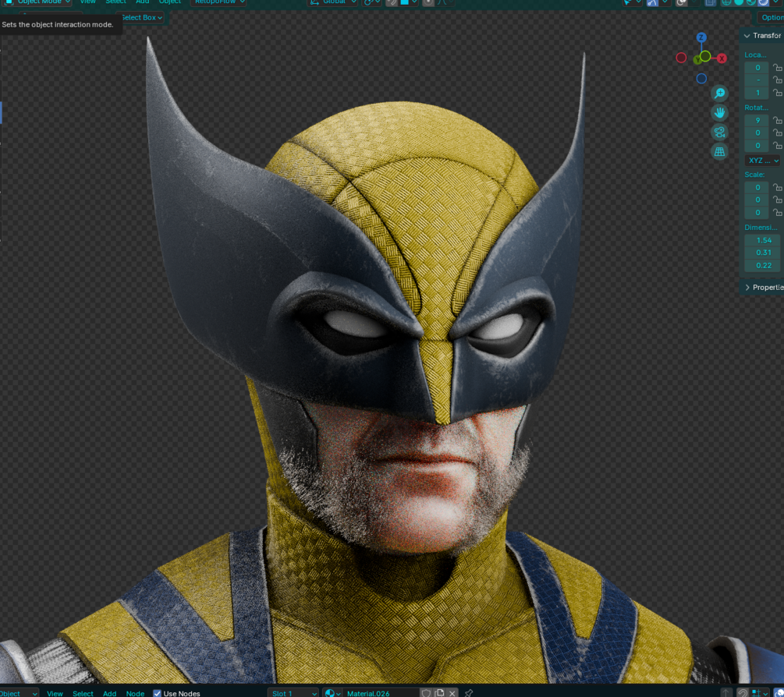Screen dimensions: 784x697
Task: Open the XYZ rotation mode dropdown
Action: click(x=762, y=161)
